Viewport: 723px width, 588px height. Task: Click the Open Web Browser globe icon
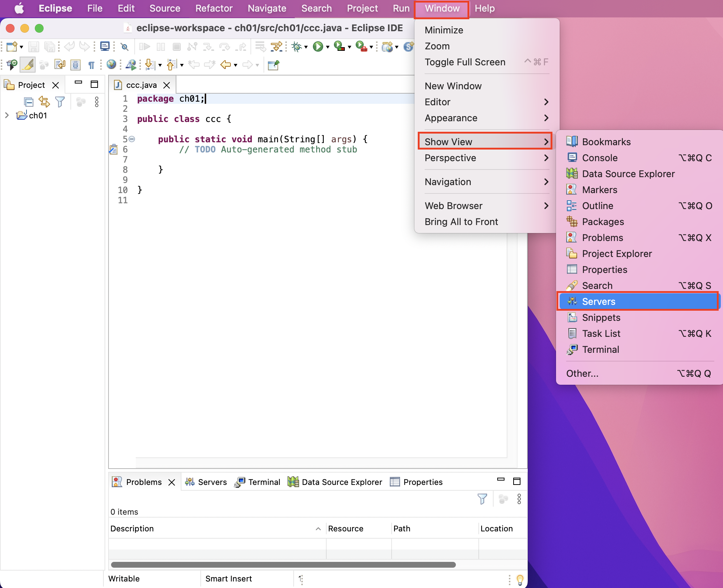[111, 65]
